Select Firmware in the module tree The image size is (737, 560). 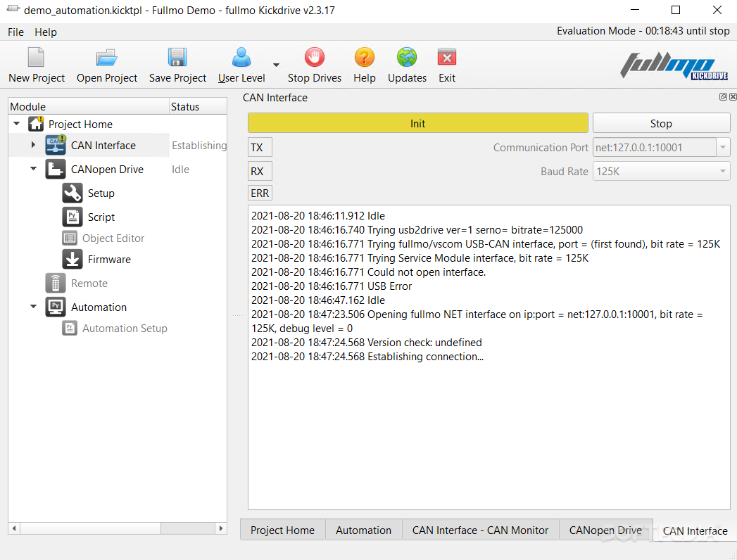109,260
